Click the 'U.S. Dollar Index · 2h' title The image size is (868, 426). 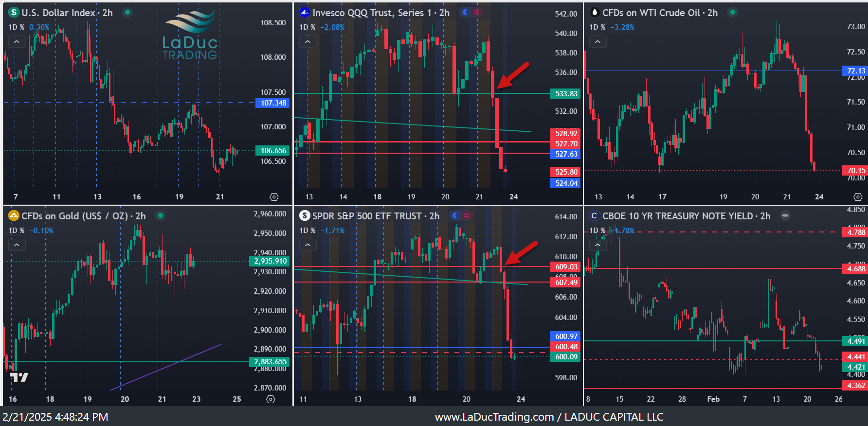(67, 13)
